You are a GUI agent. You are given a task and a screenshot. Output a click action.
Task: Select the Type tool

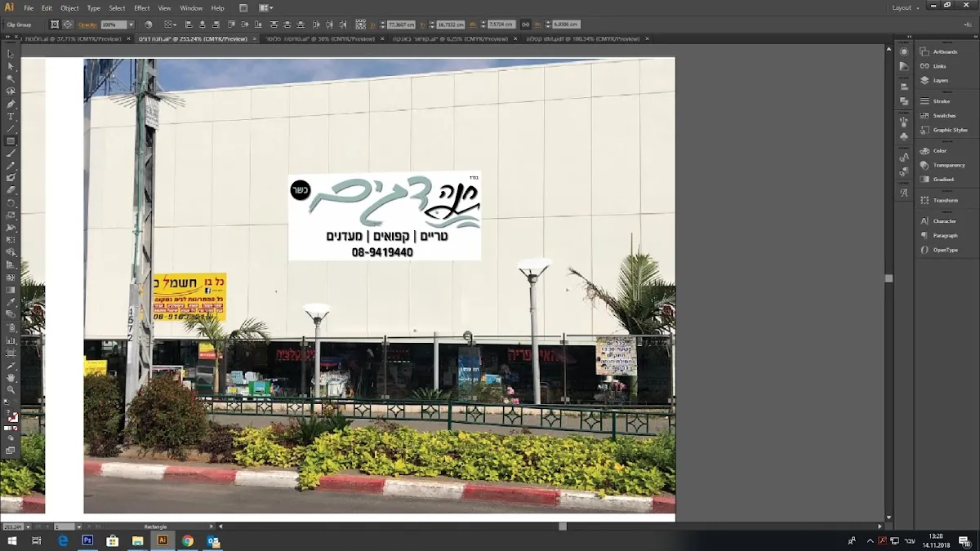[11, 117]
